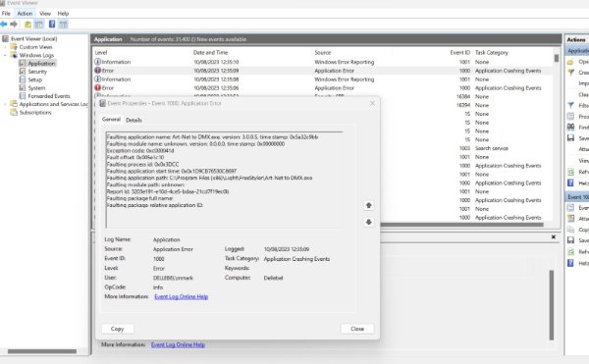Viewport: 589px width, 364px height.
Task: Select the General tab
Action: 111,120
